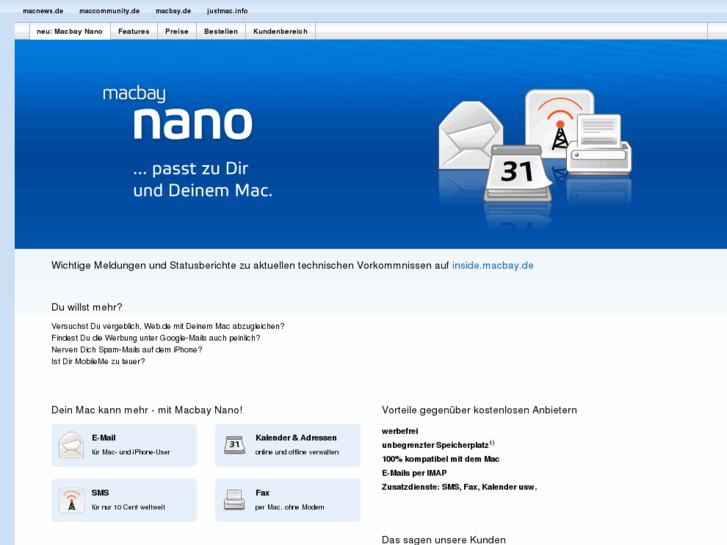Click the line about Web.de sync
Viewport: 727px width, 545px height.
[x=168, y=326]
